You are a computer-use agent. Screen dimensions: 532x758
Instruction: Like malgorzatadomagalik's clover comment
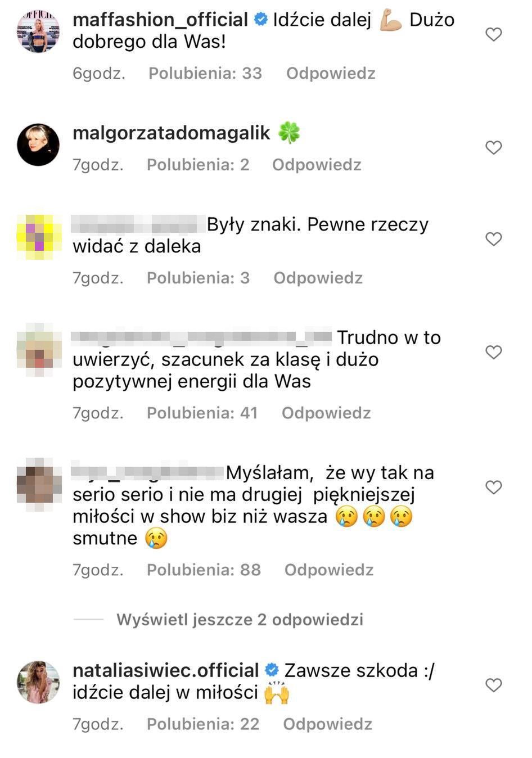tap(493, 148)
